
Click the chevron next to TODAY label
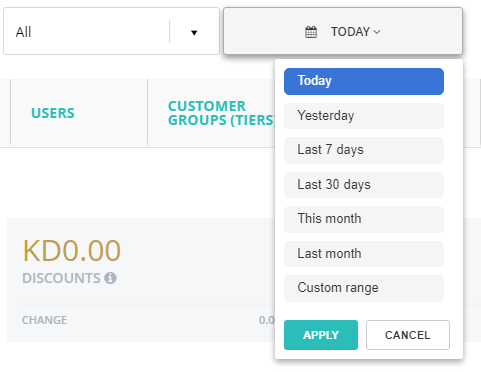(377, 32)
